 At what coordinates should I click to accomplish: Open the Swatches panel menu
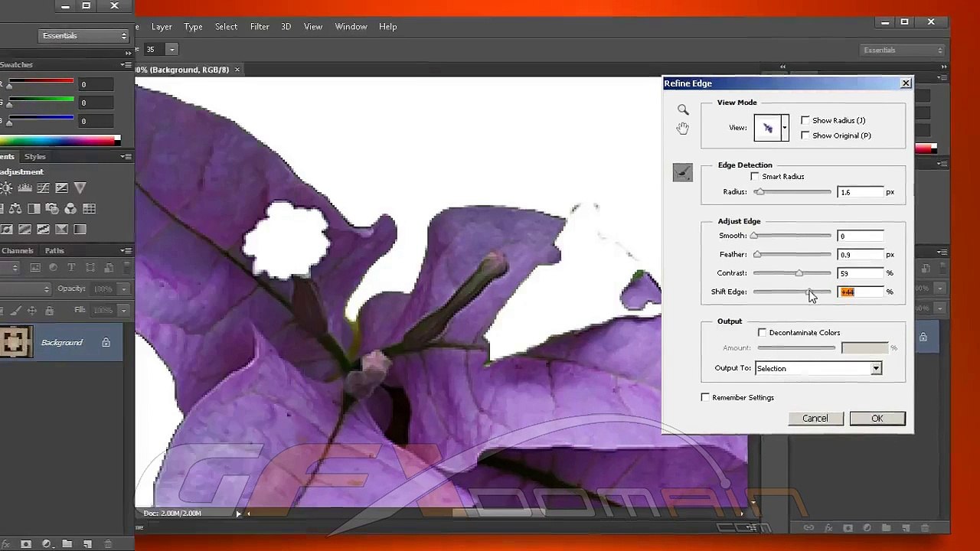[126, 65]
